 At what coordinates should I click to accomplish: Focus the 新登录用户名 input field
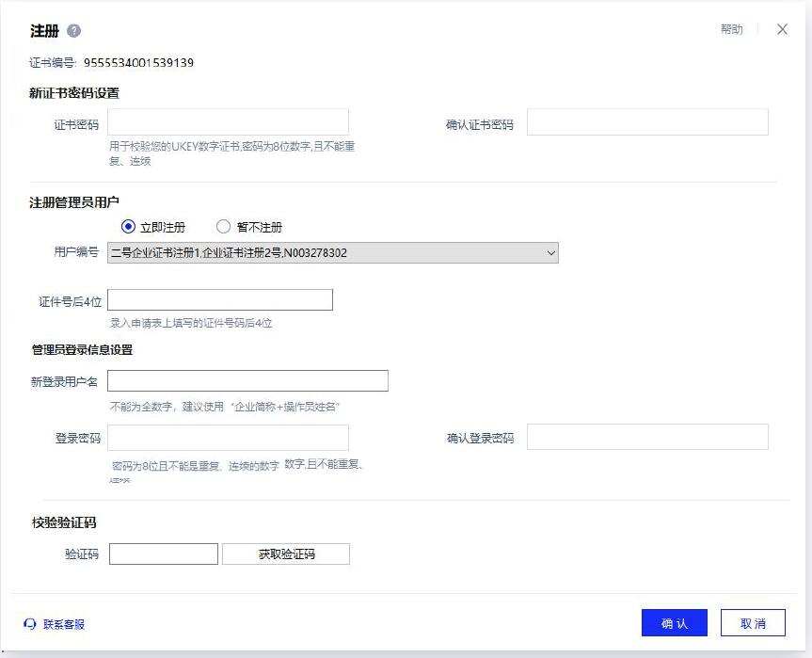247,381
